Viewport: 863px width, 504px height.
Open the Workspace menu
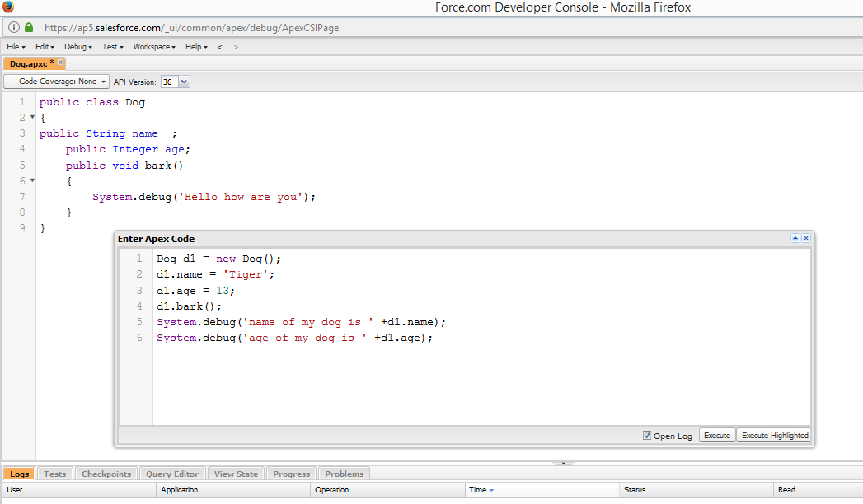click(x=154, y=47)
